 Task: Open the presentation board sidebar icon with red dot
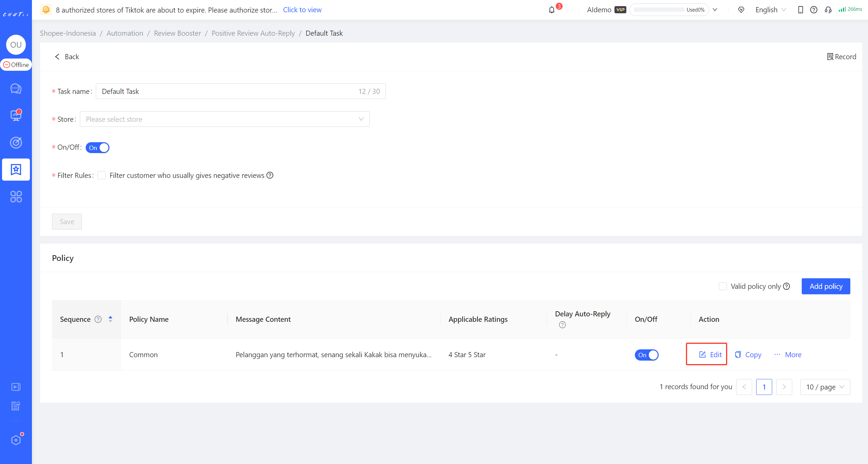pos(16,115)
